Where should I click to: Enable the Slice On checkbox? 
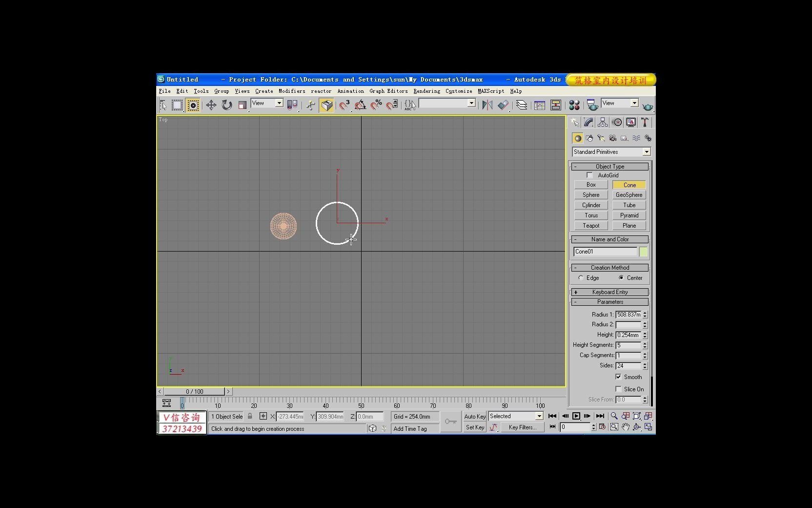tap(619, 389)
